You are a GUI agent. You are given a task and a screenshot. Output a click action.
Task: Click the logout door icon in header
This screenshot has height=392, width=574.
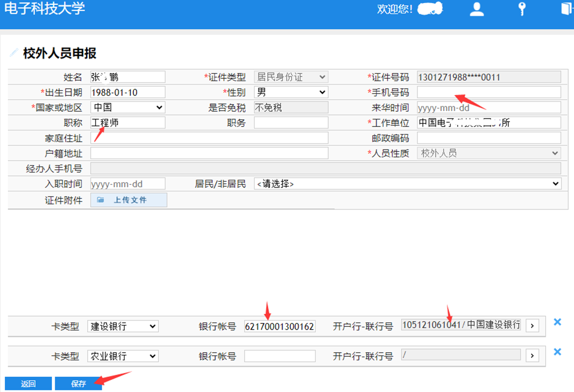click(x=567, y=9)
